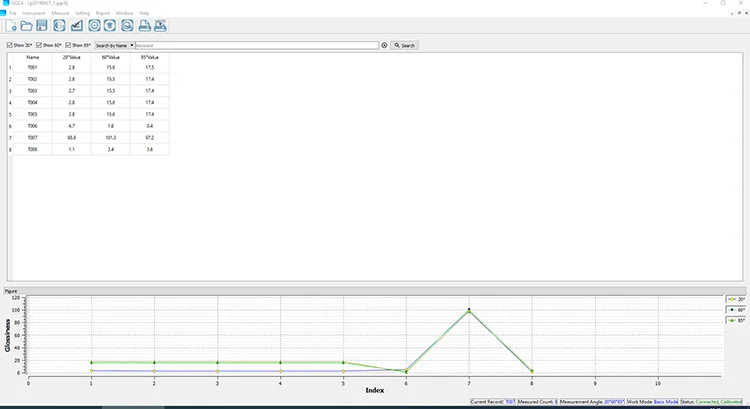This screenshot has width=750, height=409.
Task: Open the Instrument menu
Action: (x=33, y=13)
